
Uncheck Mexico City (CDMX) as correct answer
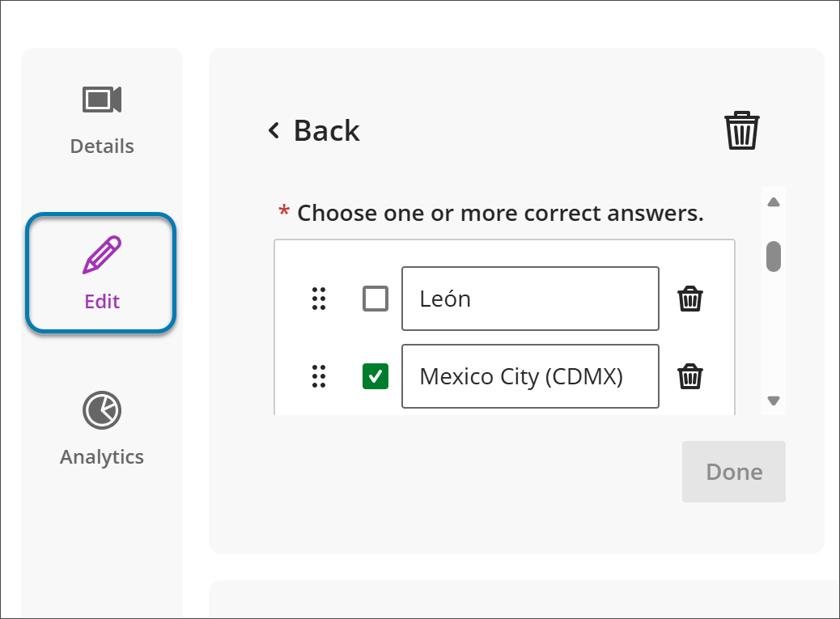pyautogui.click(x=375, y=376)
